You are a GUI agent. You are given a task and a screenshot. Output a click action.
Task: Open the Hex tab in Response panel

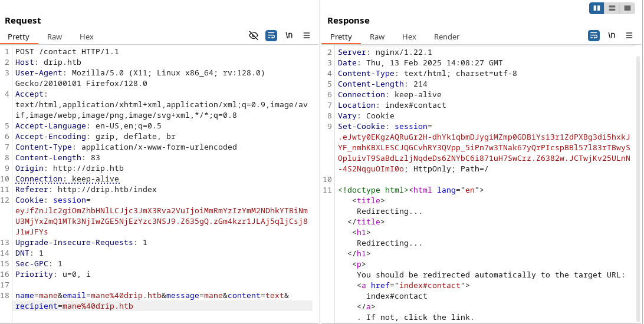pos(409,37)
